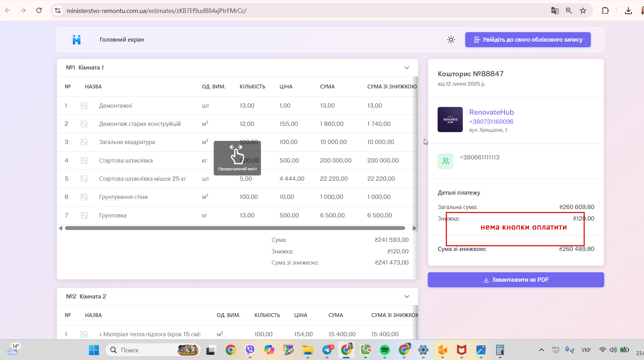The height and width of the screenshot is (360, 644).
Task: Click the Демонтаж старих конструкцій row name
Action: coord(140,124)
